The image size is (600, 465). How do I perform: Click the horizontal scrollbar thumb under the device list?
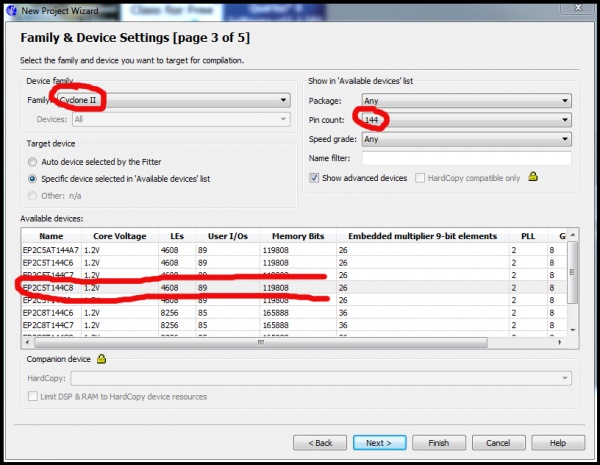[x=261, y=342]
